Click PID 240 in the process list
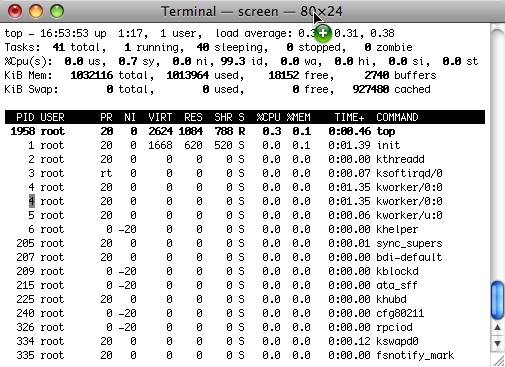The width and height of the screenshot is (505, 367). [25, 313]
